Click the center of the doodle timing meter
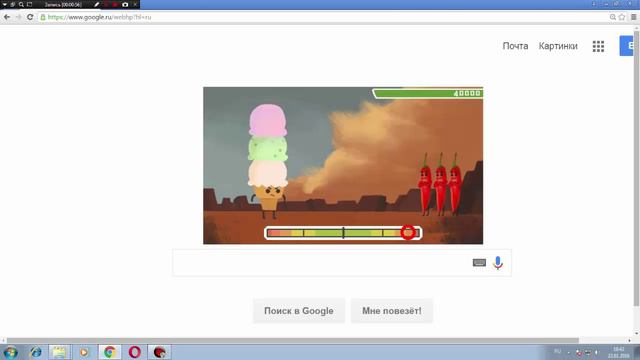 click(343, 233)
